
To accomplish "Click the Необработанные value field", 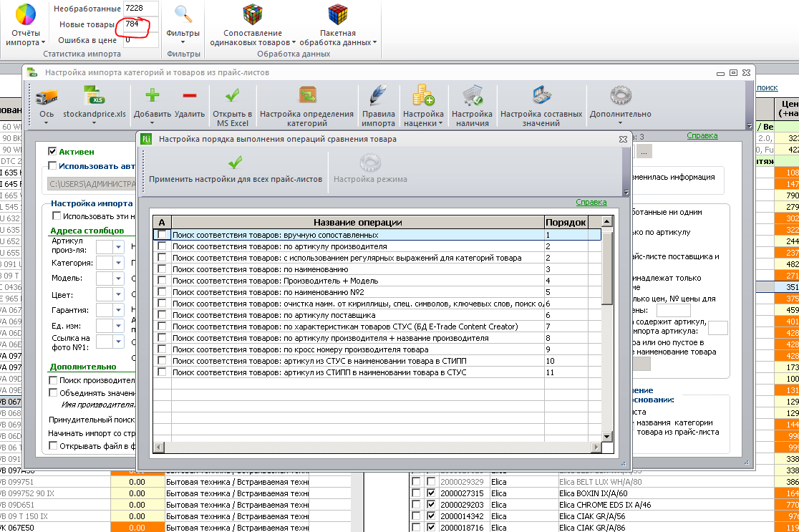I will (141, 8).
